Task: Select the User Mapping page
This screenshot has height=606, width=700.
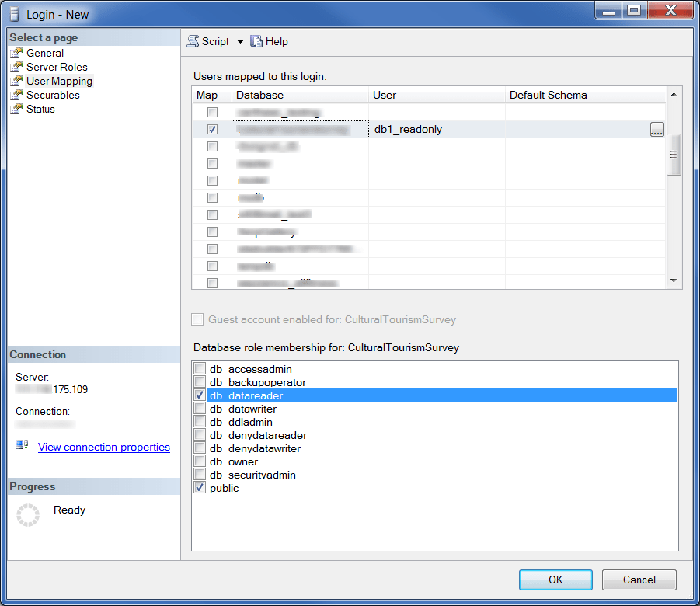Action: [59, 81]
